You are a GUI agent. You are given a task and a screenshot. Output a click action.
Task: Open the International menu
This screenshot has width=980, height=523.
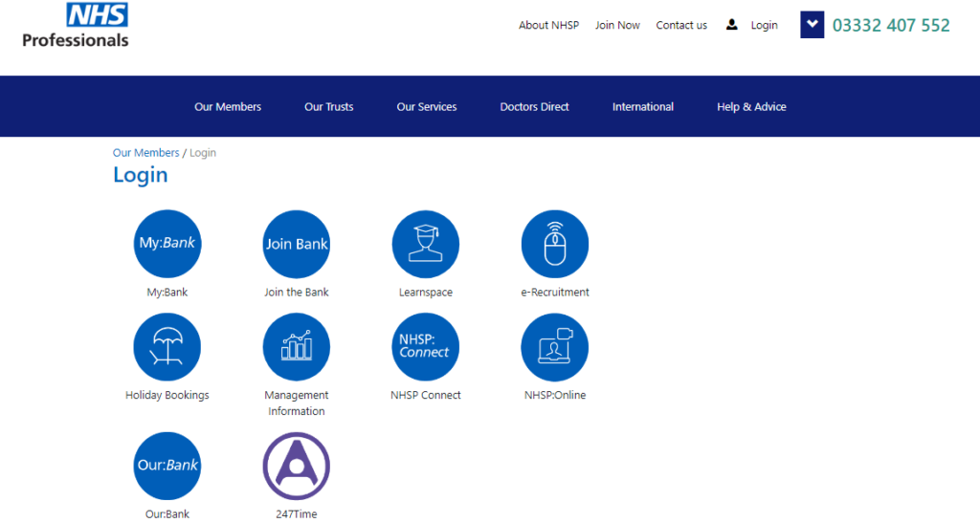coord(643,107)
